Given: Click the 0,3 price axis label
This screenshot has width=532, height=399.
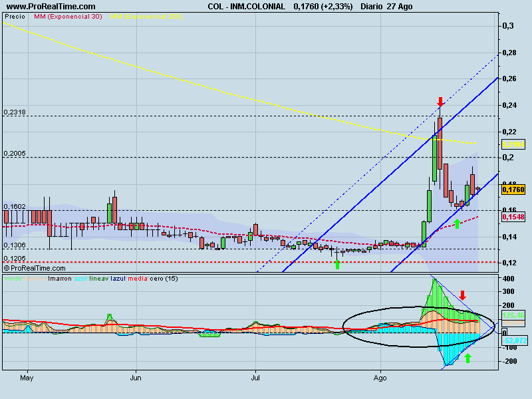Looking at the screenshot, I should 508,26.
